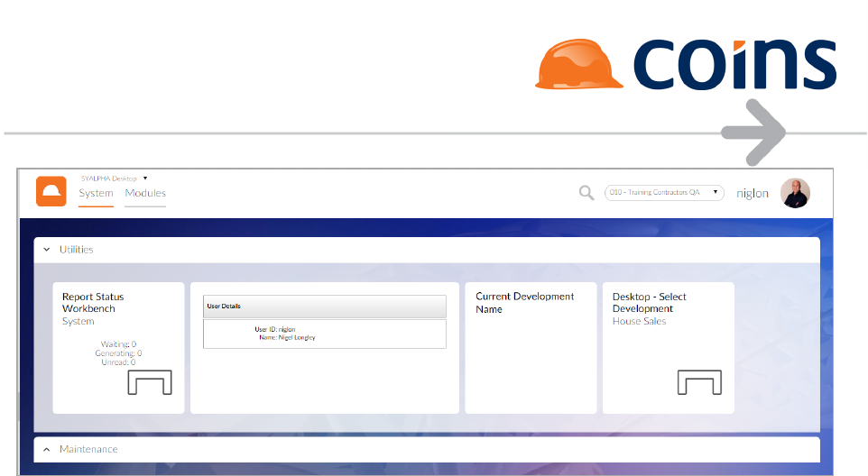
Task: Click 'Name: Nigel Longley' text
Action: point(287,337)
